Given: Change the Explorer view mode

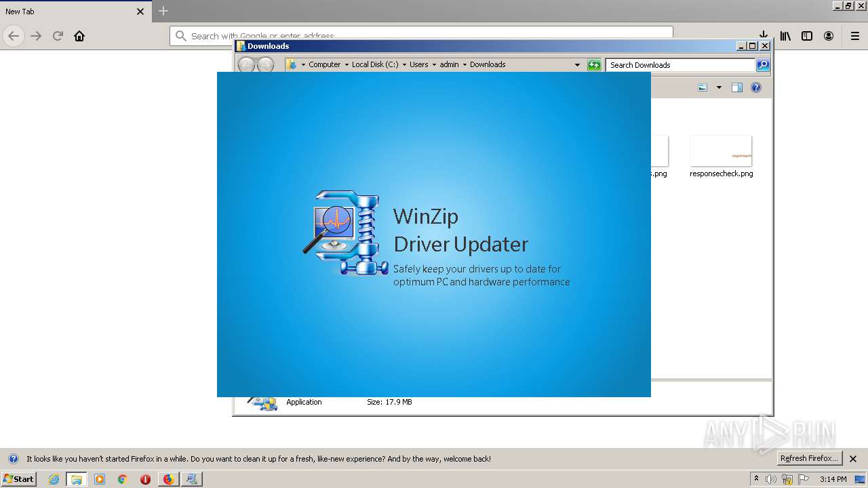Looking at the screenshot, I should (703, 87).
